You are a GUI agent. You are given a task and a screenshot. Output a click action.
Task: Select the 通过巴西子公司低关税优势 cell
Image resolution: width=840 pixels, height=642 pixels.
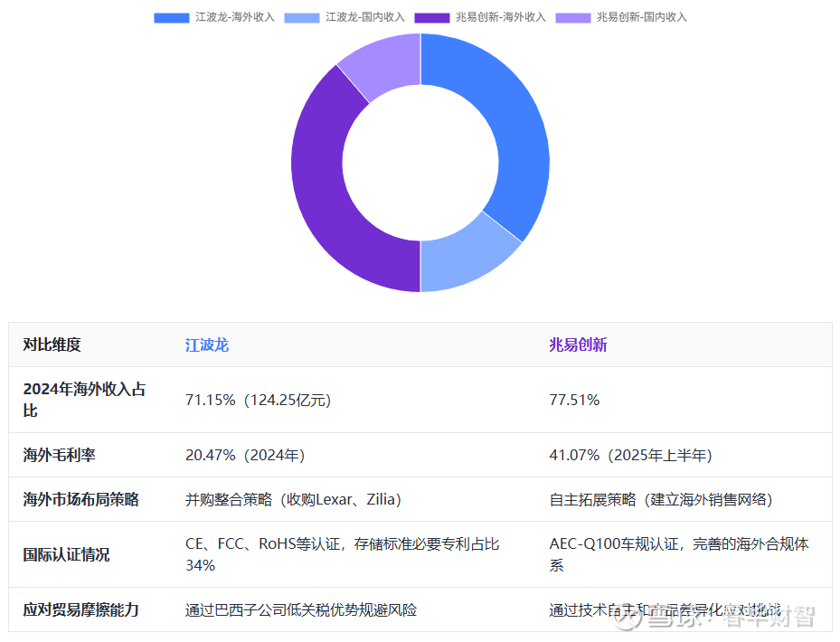pos(301,609)
